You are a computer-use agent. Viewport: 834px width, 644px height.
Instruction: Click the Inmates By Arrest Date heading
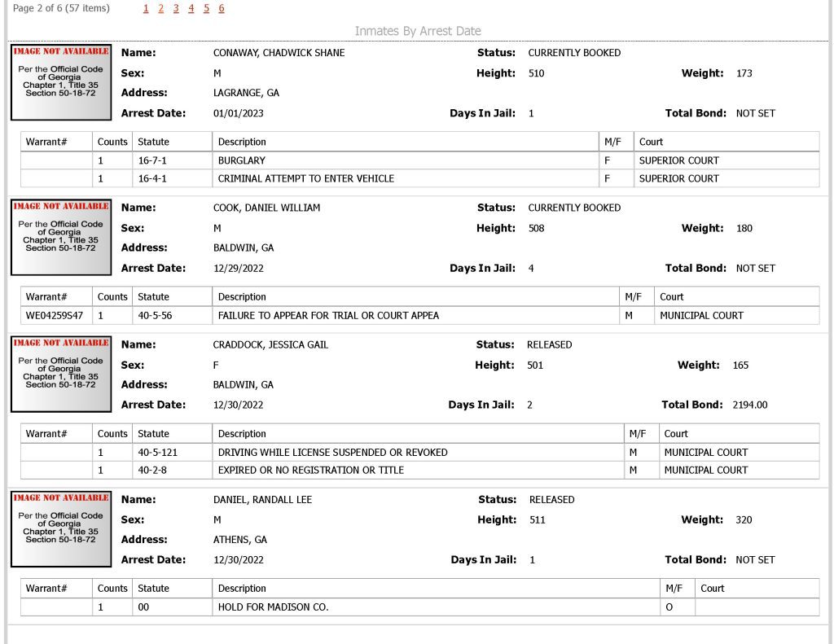(418, 31)
